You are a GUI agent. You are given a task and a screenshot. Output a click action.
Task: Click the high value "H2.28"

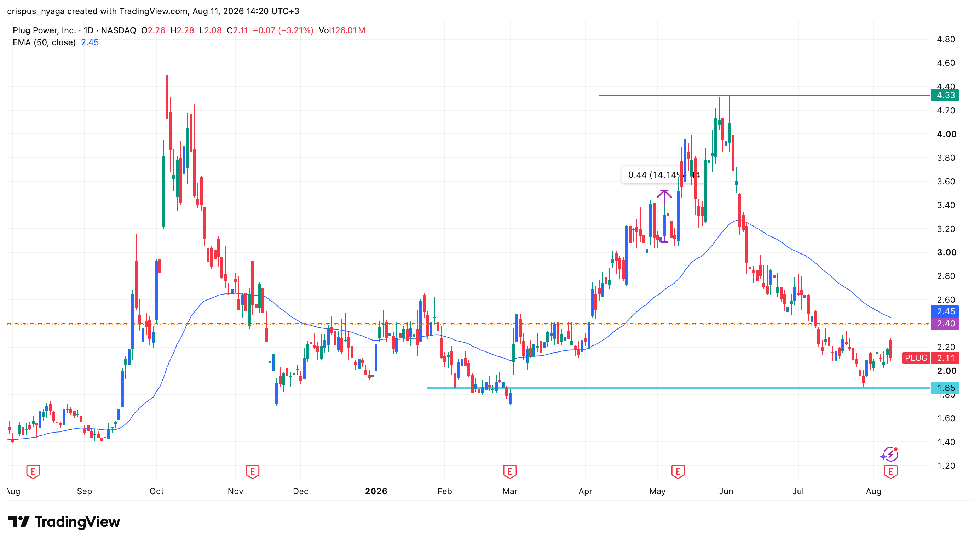(182, 30)
